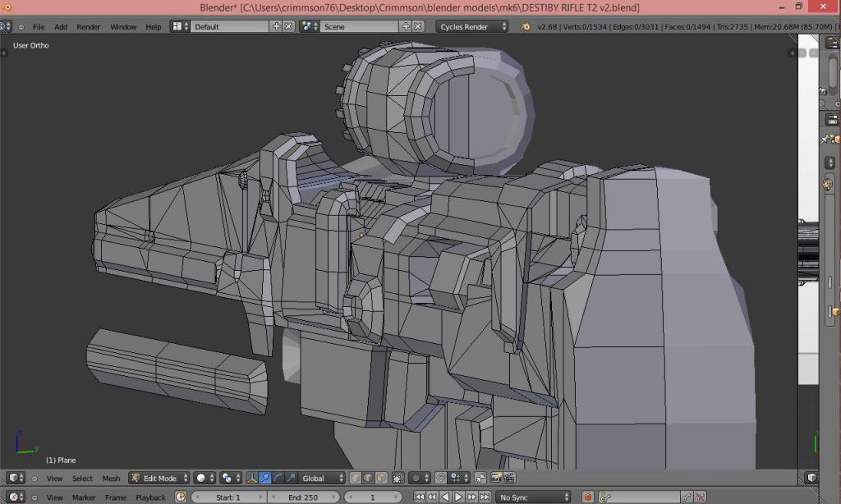Click the Scene name field

360,26
